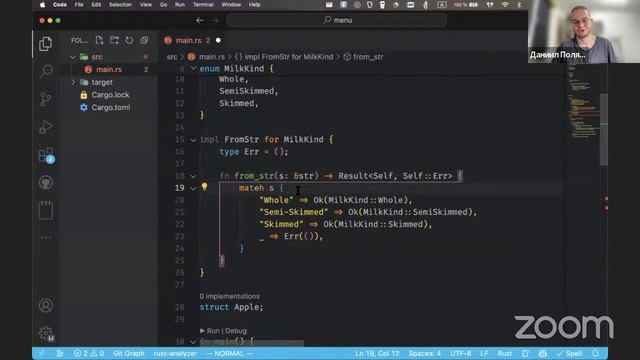Open the View menu
Screen dimensions: 640x360
tap(146, 5)
